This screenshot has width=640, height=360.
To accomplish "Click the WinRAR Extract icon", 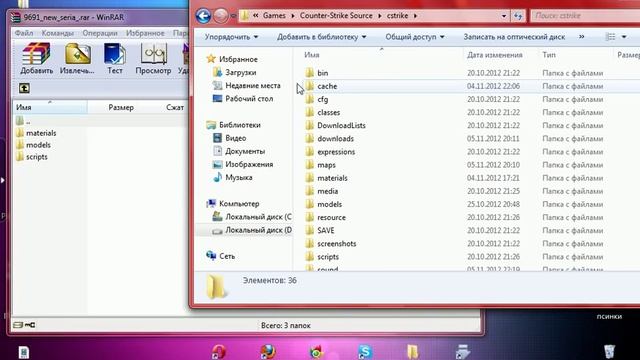I will click(77, 59).
